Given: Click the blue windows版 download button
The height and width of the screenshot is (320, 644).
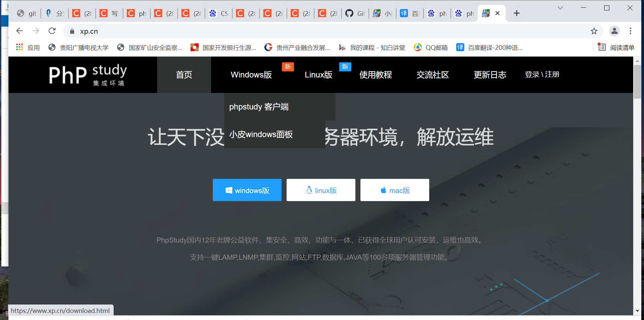Looking at the screenshot, I should click(x=247, y=190).
